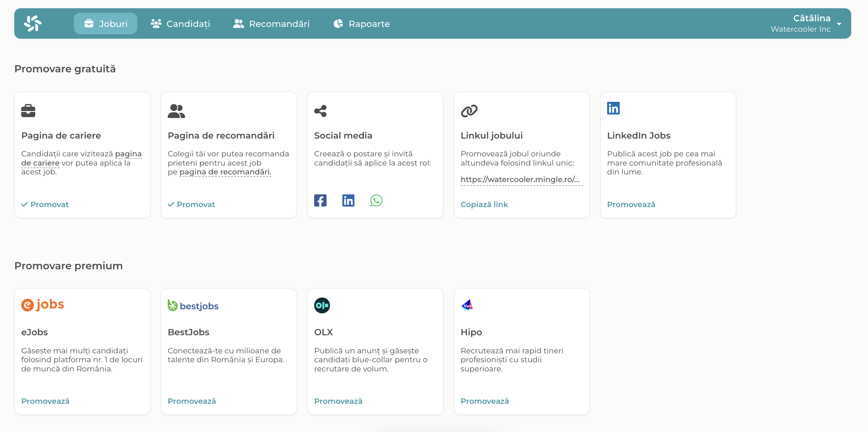Click the Hipo logo icon
Image resolution: width=868 pixels, height=432 pixels.
(467, 305)
